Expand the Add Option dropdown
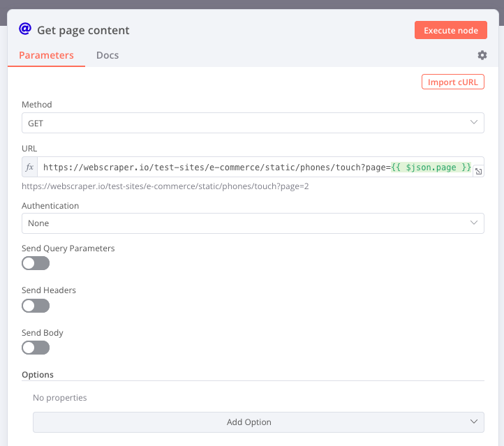 click(258, 422)
